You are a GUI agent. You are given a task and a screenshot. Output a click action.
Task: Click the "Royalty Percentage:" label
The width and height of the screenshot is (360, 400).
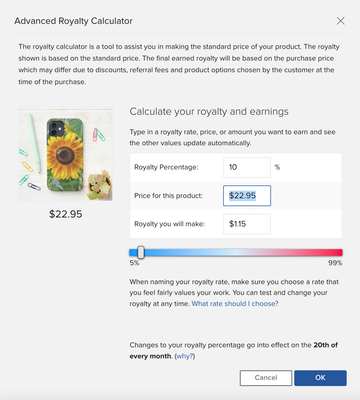(x=166, y=167)
